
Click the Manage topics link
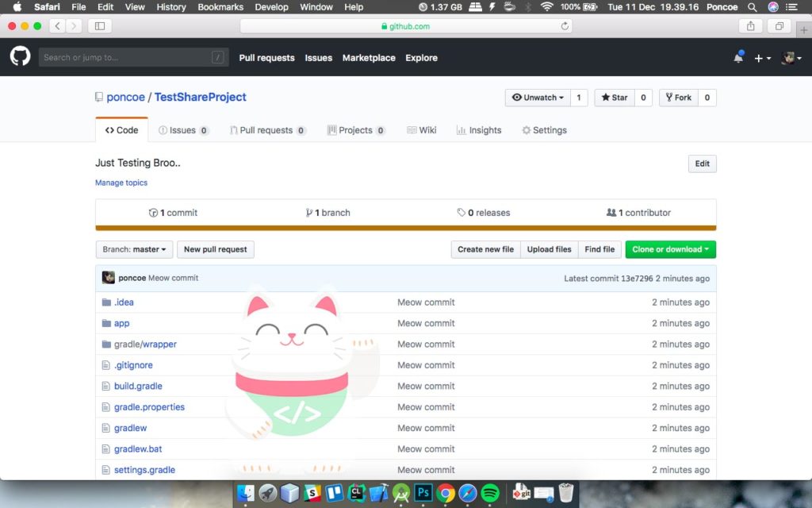121,183
